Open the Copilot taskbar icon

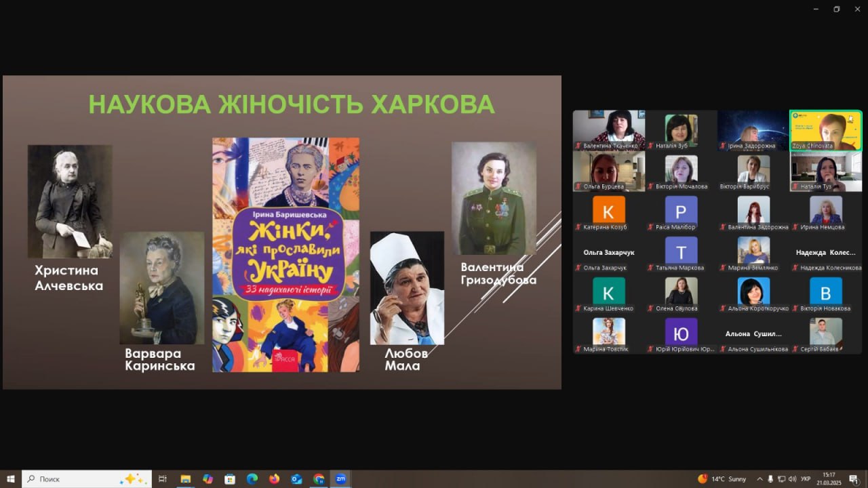pos(208,479)
